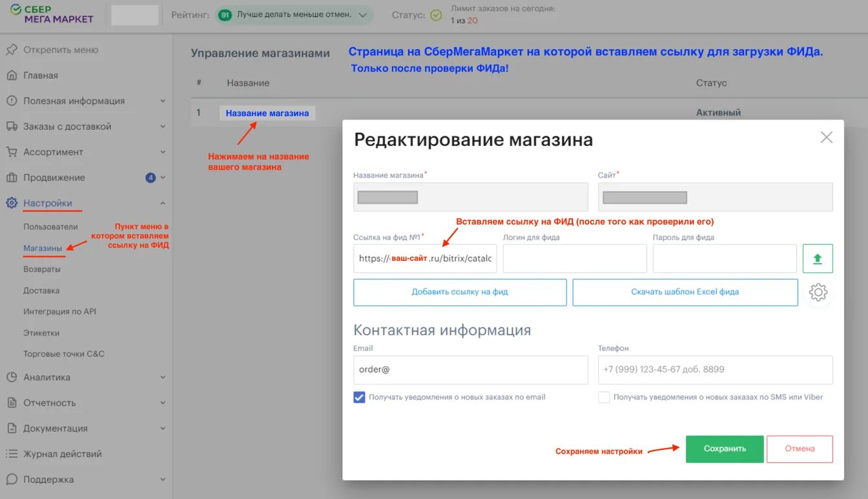The height and width of the screenshot is (499, 868).
Task: Click the order limit text 1 из 20
Action: pyautogui.click(x=464, y=20)
